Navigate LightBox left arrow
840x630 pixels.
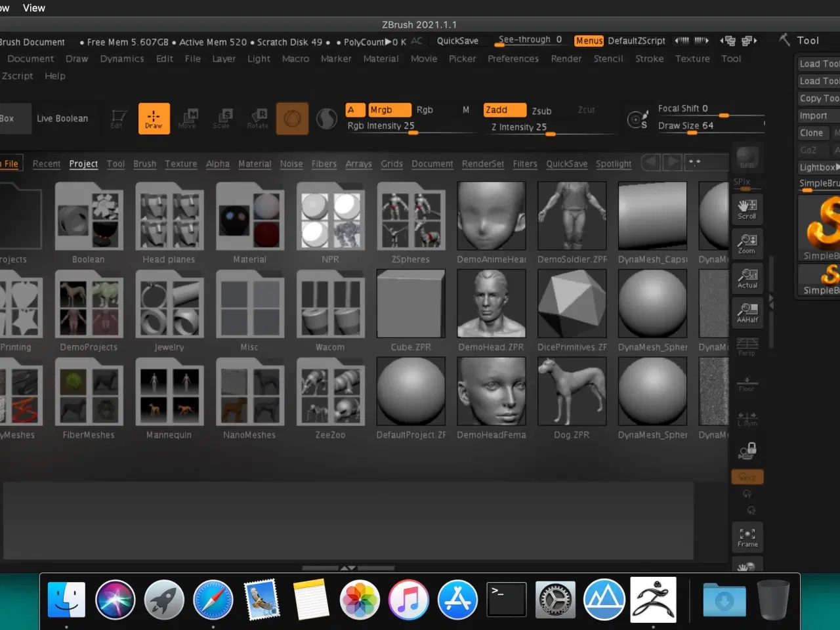pyautogui.click(x=651, y=162)
